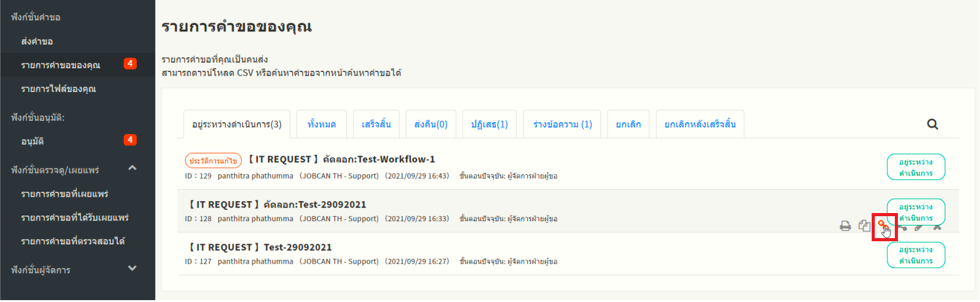The height and width of the screenshot is (302, 980).
Task: Switch to the ทั้งหมด tab
Action: [321, 124]
